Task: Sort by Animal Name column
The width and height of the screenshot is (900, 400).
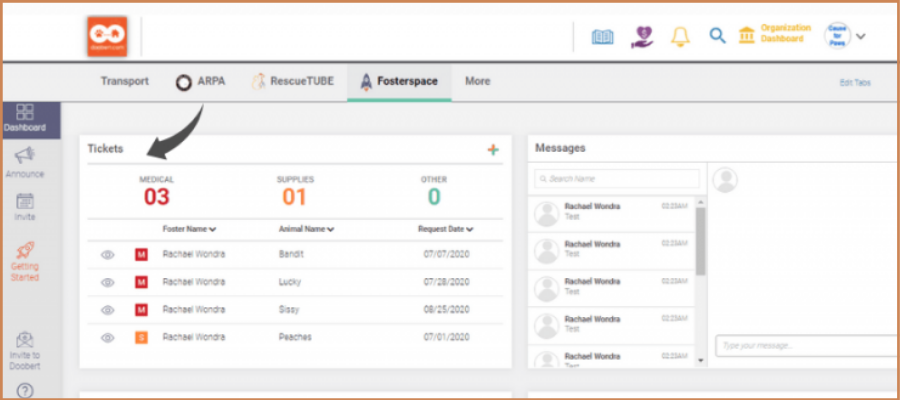Action: pos(307,229)
